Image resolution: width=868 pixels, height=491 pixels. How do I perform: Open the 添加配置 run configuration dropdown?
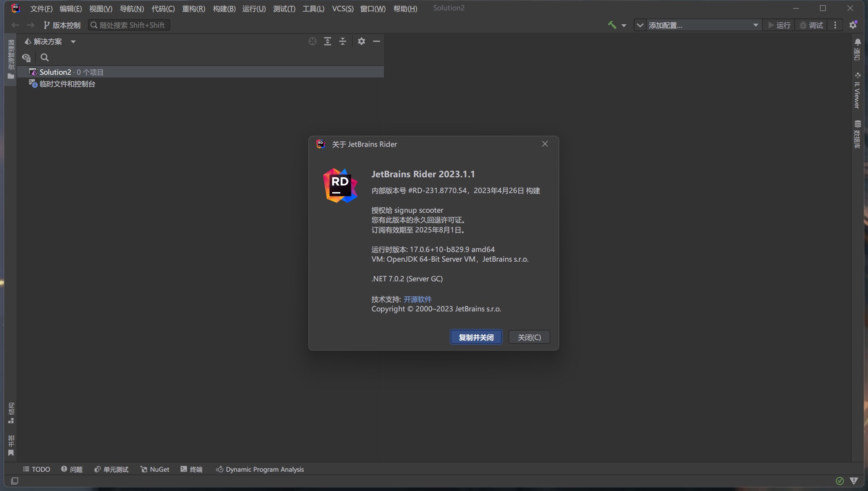pyautogui.click(x=703, y=25)
